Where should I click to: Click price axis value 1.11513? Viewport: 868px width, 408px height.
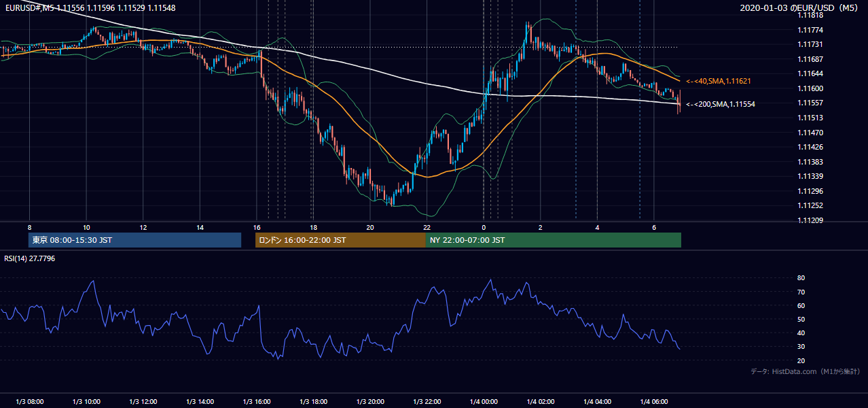810,118
